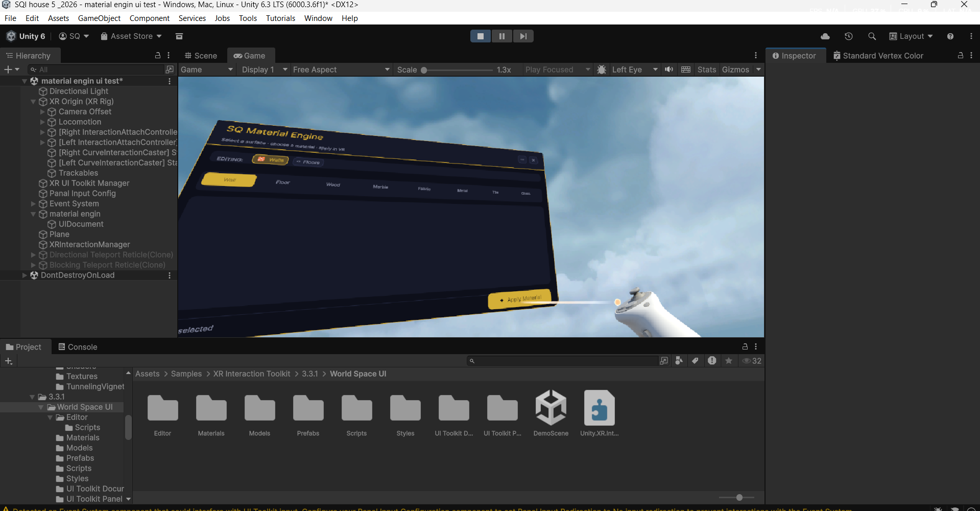The image size is (980, 511).
Task: Open the Hierarchy create plus button
Action: click(11, 69)
